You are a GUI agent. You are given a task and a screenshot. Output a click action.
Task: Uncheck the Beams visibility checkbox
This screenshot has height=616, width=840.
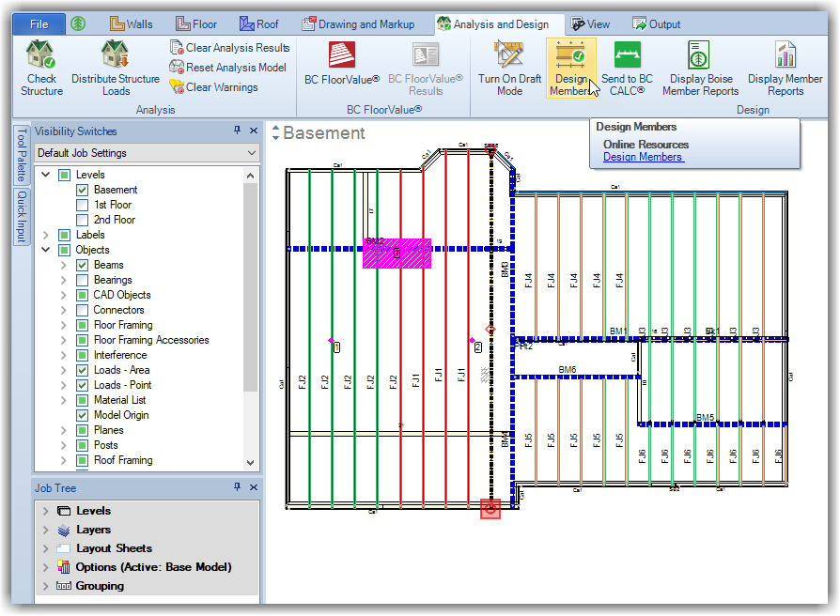tap(83, 265)
